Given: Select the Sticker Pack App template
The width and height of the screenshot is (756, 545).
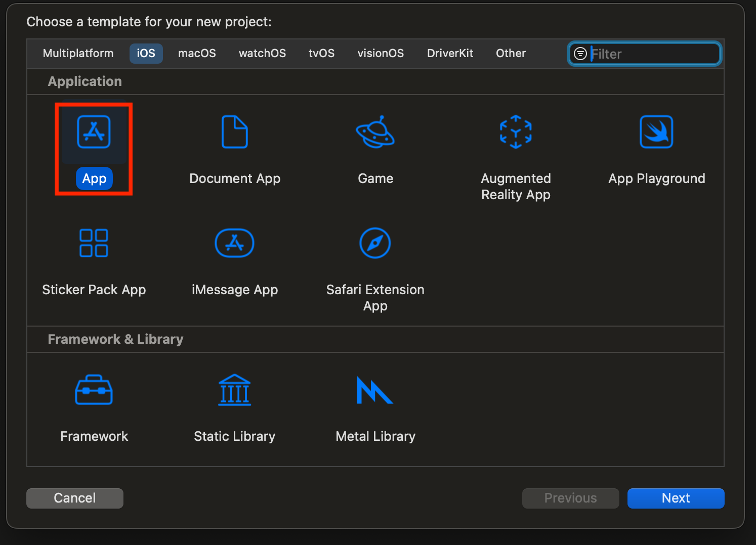Looking at the screenshot, I should (94, 244).
